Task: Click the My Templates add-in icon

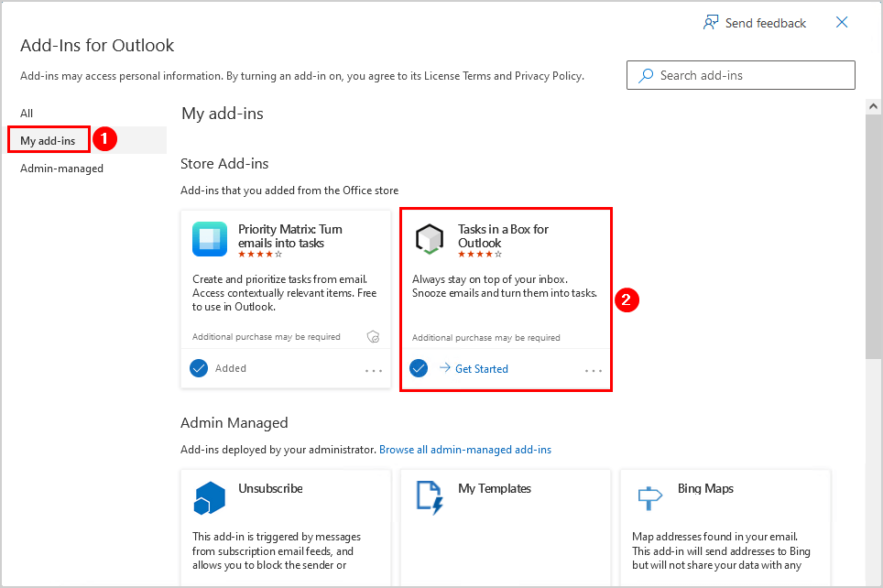Action: 430,495
